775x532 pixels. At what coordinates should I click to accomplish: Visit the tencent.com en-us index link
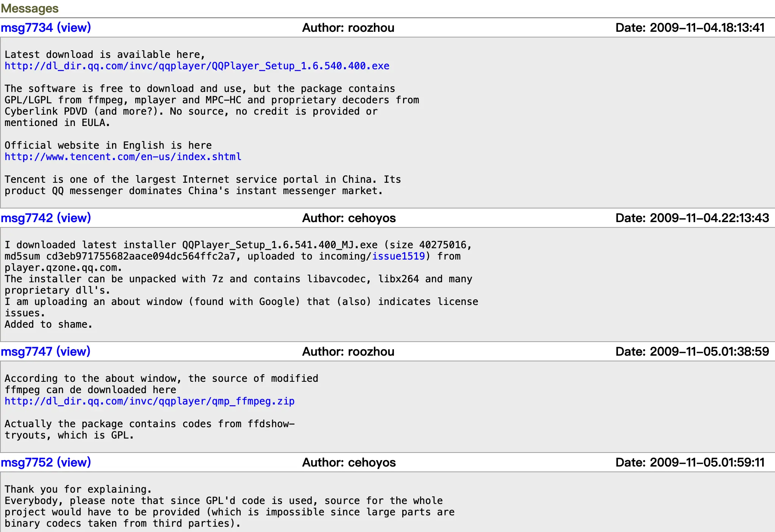pyautogui.click(x=123, y=157)
